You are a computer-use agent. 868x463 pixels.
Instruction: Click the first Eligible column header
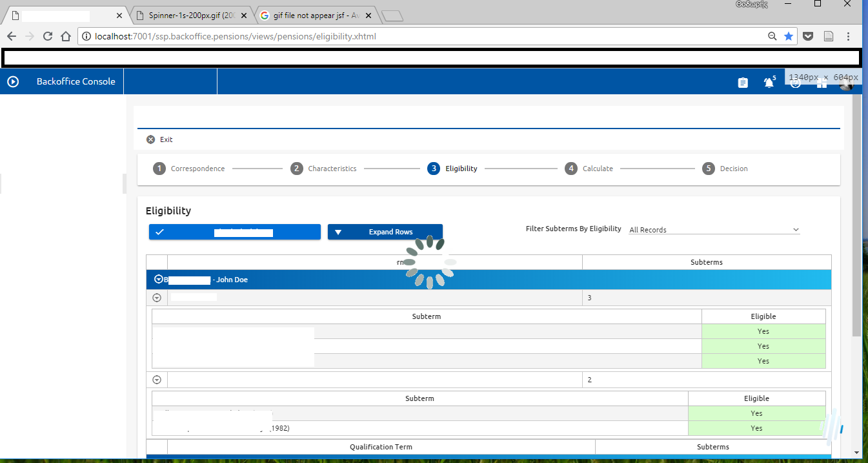tap(763, 316)
